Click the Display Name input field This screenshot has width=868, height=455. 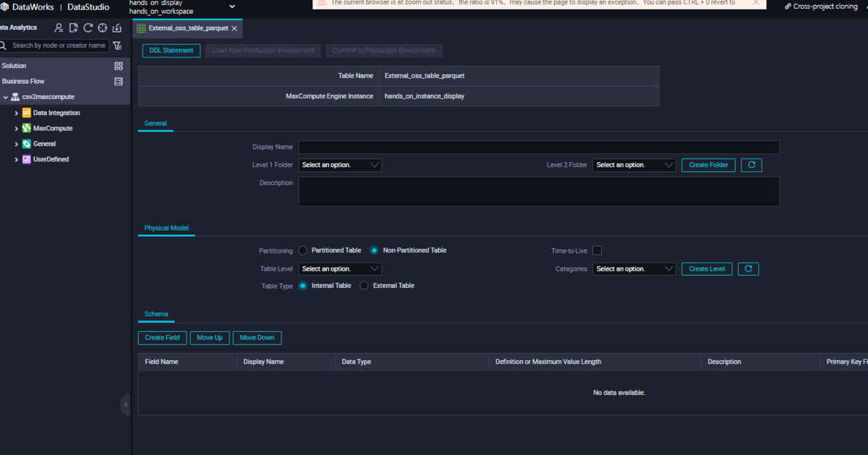[x=539, y=148]
